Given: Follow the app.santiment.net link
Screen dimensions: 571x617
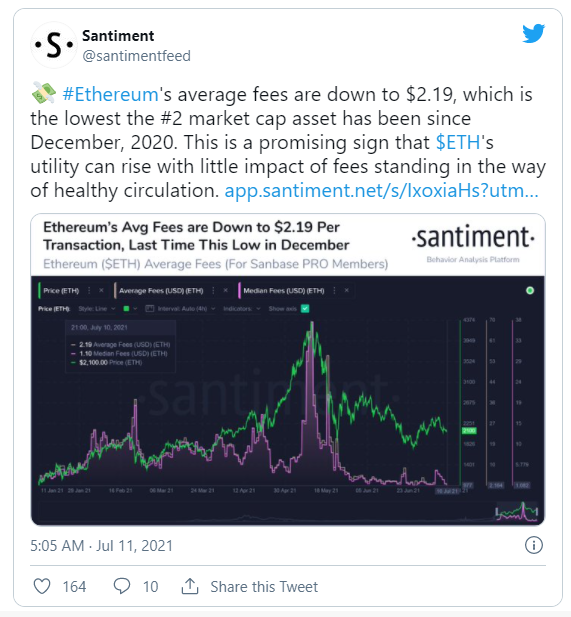Looking at the screenshot, I should tap(381, 190).
